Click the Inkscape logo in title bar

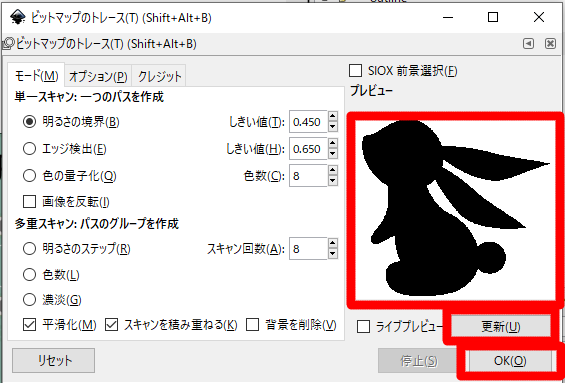[x=18, y=17]
